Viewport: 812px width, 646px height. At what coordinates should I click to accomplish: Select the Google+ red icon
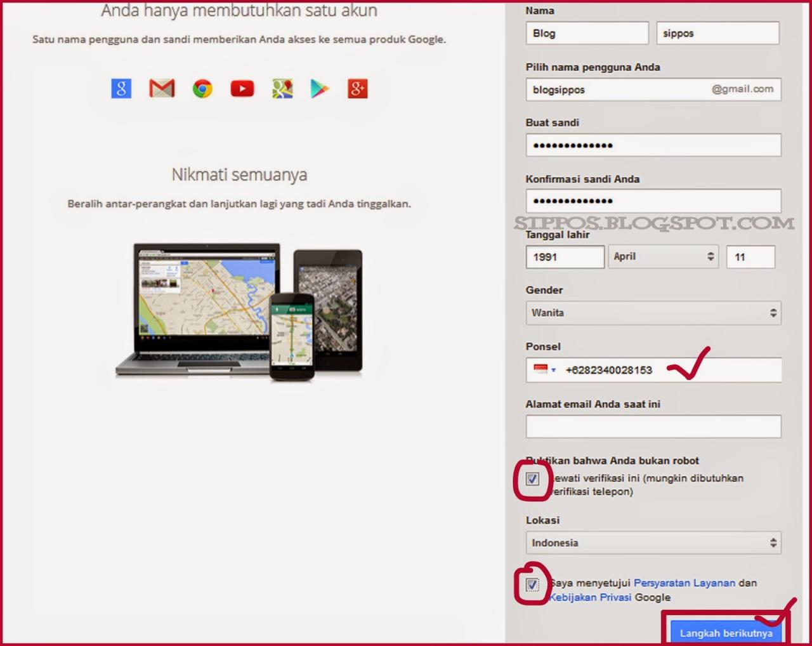click(358, 88)
